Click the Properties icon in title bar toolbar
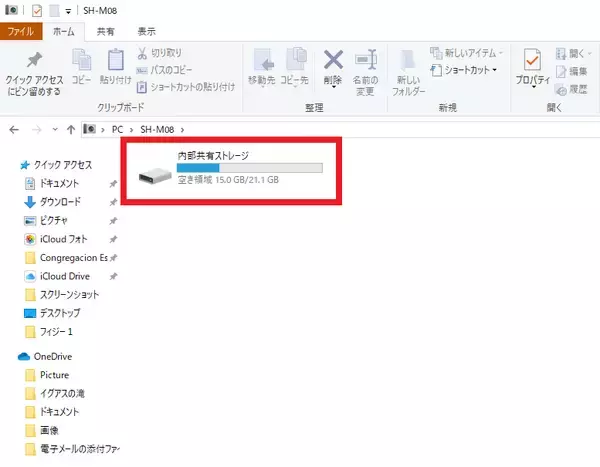600x467 pixels. coord(36,11)
